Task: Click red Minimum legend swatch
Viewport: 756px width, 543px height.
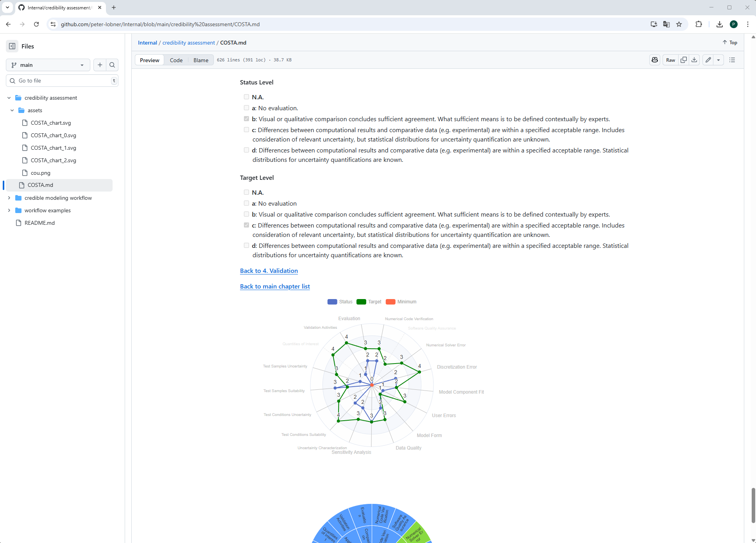Action: [391, 302]
